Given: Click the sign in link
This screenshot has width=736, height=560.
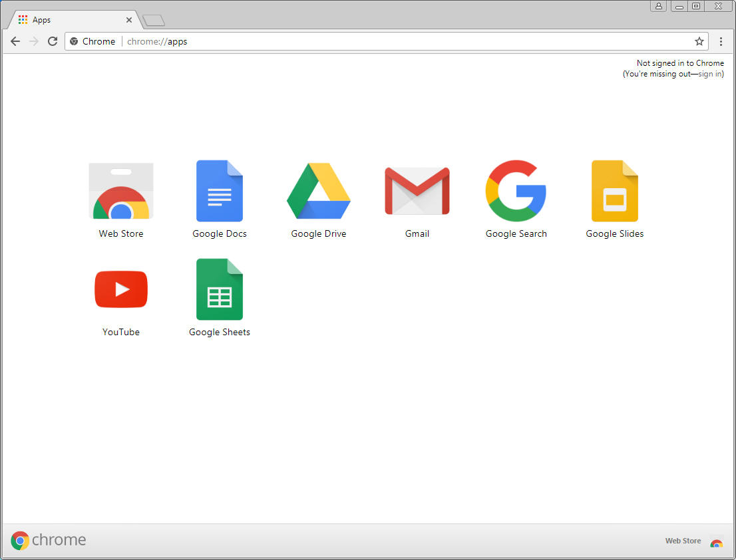Looking at the screenshot, I should click(710, 74).
